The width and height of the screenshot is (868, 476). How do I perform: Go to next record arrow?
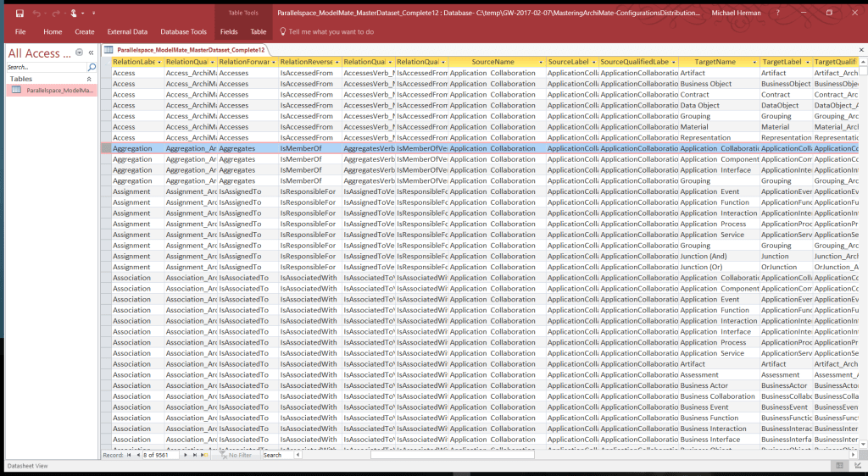pyautogui.click(x=185, y=455)
